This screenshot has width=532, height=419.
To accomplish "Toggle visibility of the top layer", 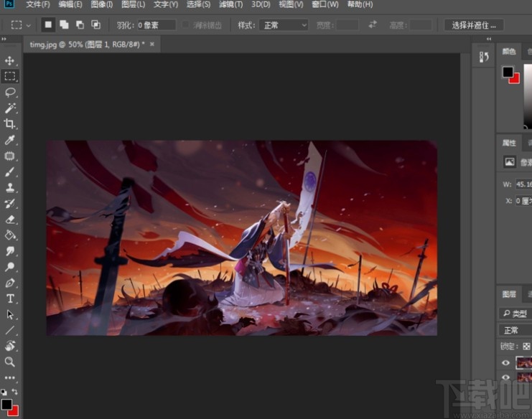I will pyautogui.click(x=505, y=363).
